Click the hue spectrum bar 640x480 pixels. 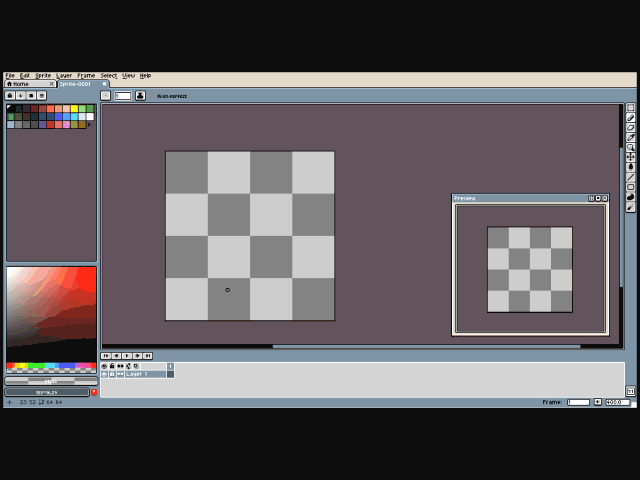(x=51, y=366)
